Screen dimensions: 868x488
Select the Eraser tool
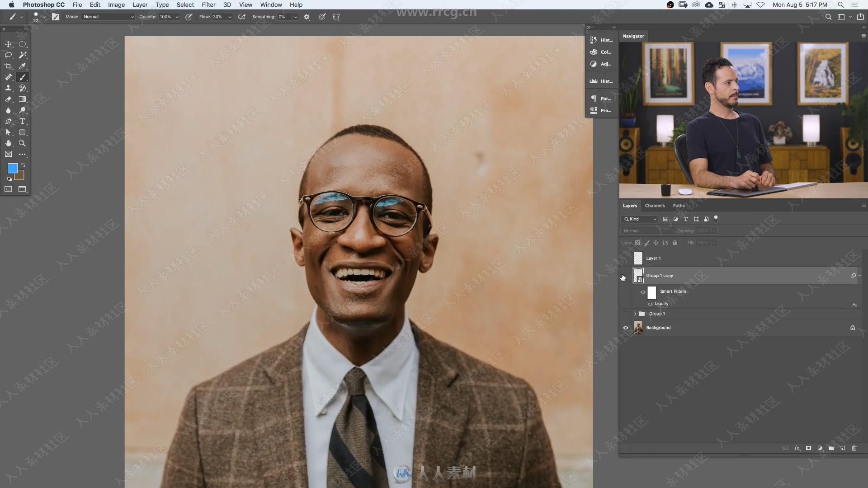point(8,99)
